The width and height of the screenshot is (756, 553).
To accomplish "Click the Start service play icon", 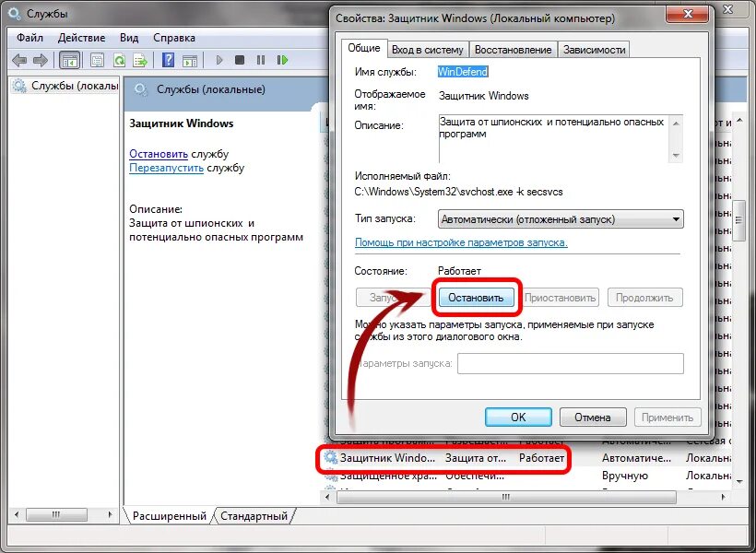I will pyautogui.click(x=219, y=60).
